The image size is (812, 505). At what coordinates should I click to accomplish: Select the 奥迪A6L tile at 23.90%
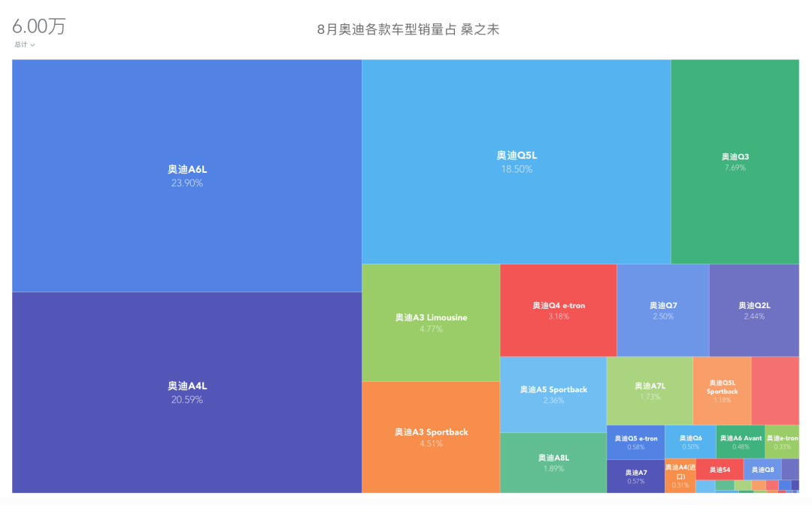(186, 176)
